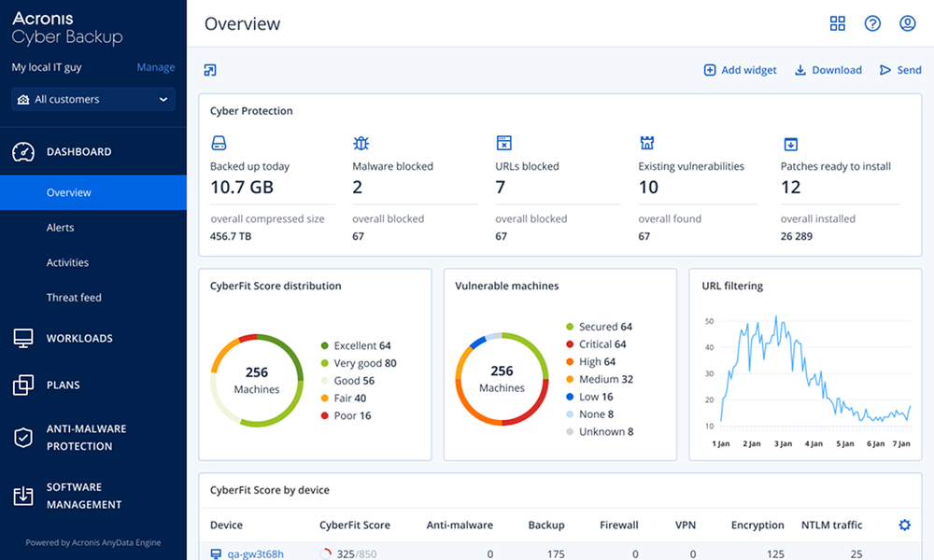Select the Plans icon in the sidebar

click(x=23, y=385)
